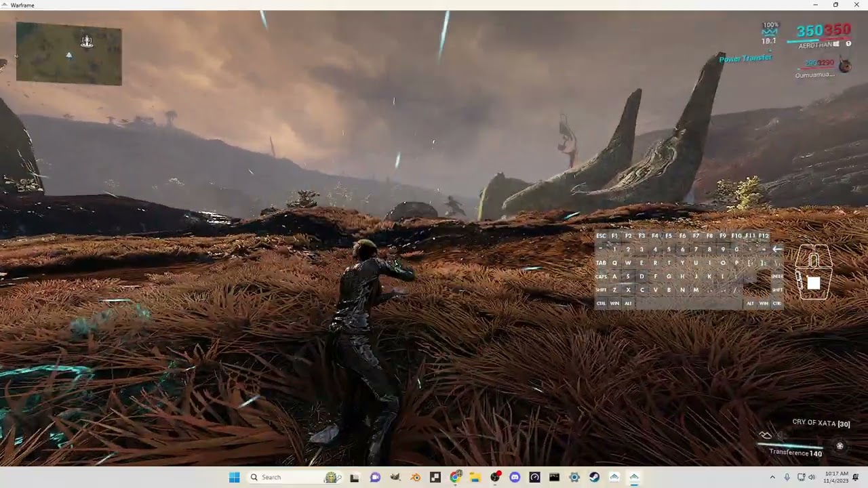Click the energy crown icon below 100%

[x=769, y=33]
